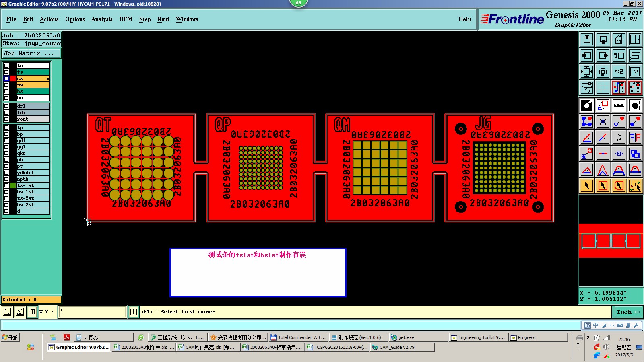Click the rectangle area select arrow tool

point(603,186)
